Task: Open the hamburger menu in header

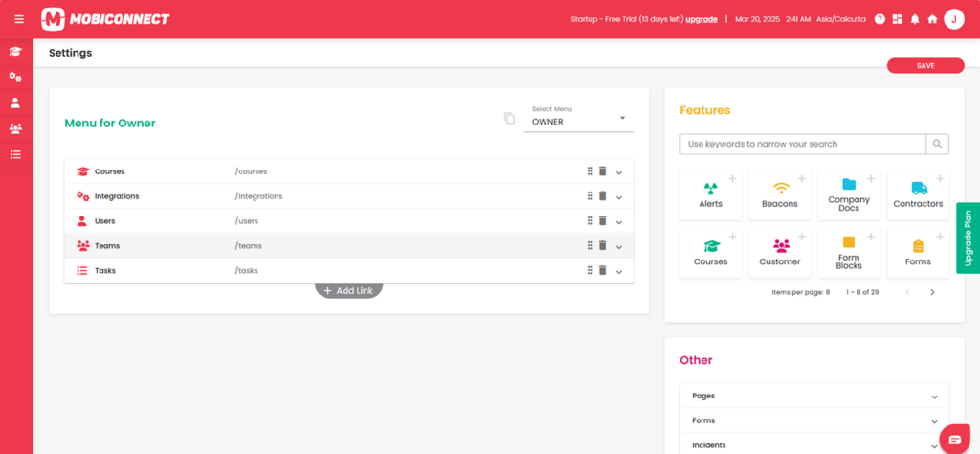Action: 19,19
